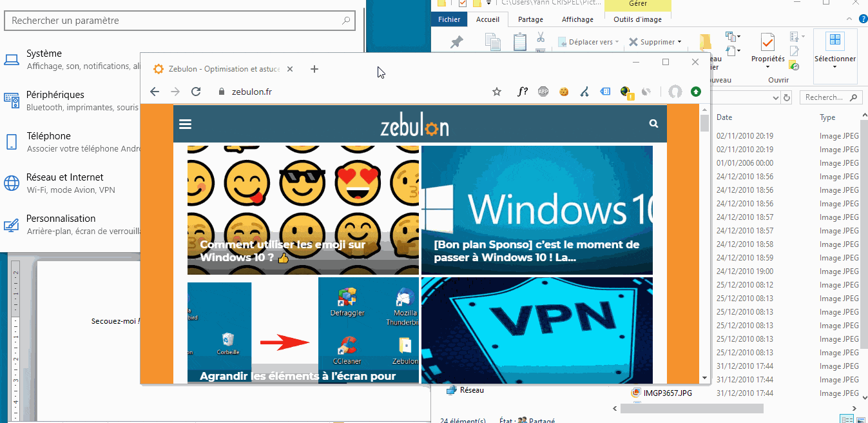This screenshot has height=423, width=868.
Task: Toggle the checkmark in Explorer quick access toolbar
Action: pyautogui.click(x=462, y=3)
